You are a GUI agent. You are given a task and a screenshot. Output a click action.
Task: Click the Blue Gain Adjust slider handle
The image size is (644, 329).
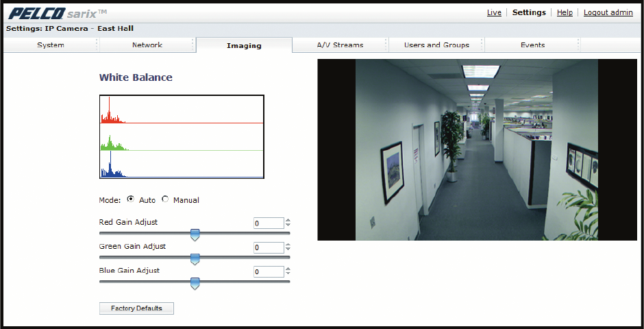tap(195, 283)
